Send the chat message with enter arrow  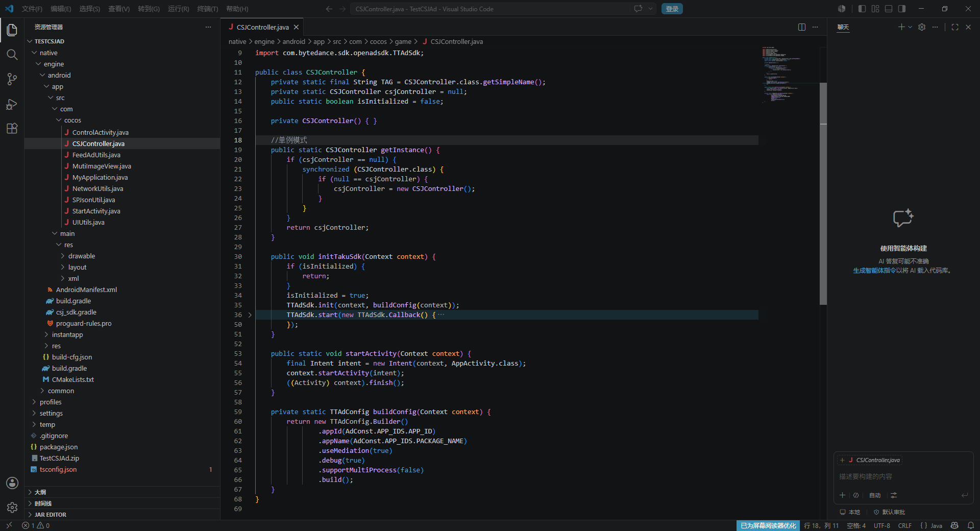[x=964, y=495]
